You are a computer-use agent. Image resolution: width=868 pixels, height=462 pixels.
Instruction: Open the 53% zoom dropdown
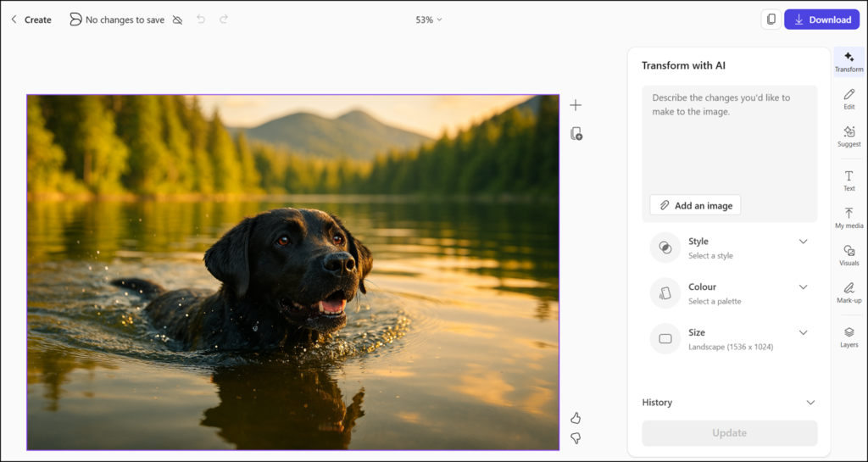click(428, 19)
